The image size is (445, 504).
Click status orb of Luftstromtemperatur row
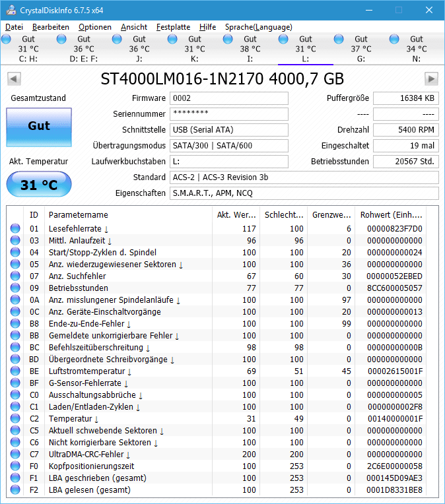15,371
